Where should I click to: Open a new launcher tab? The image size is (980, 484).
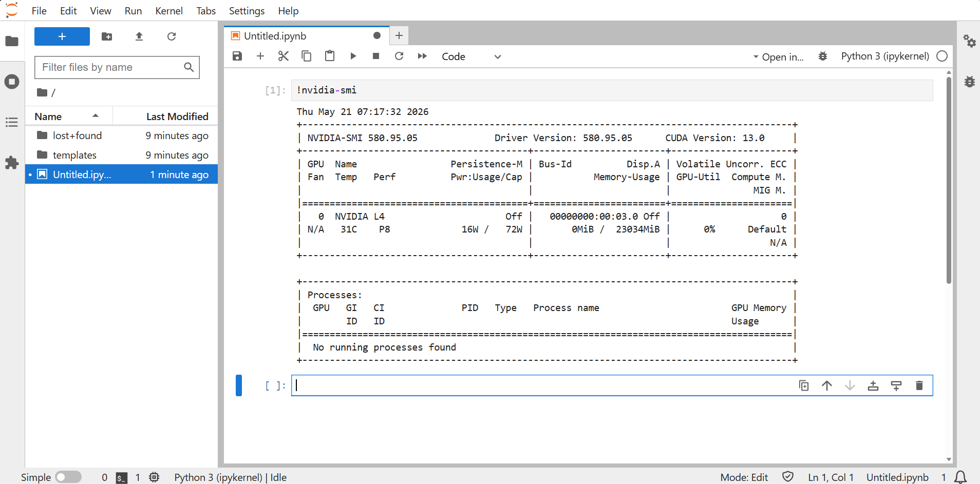point(399,35)
